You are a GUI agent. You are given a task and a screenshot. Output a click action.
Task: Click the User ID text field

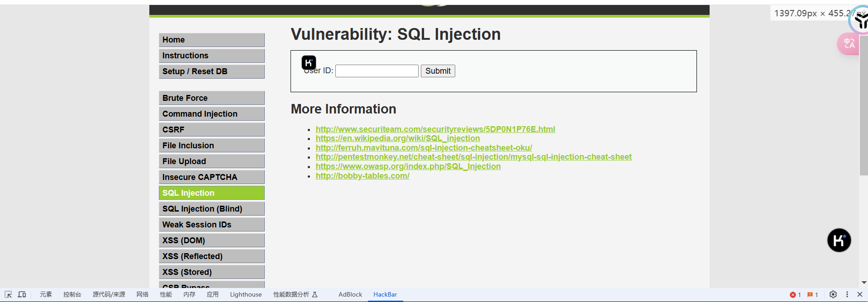point(377,71)
